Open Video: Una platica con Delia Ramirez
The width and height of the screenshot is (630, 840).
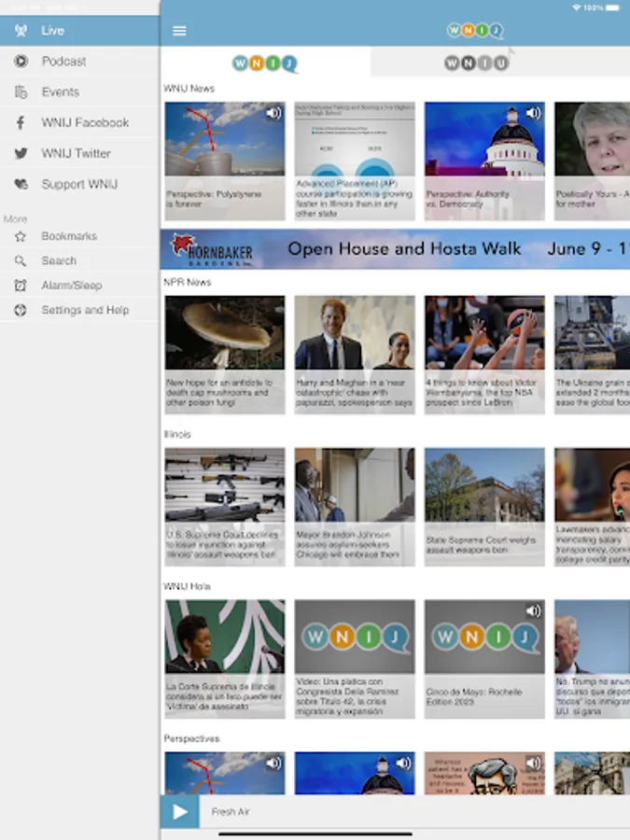point(355,659)
